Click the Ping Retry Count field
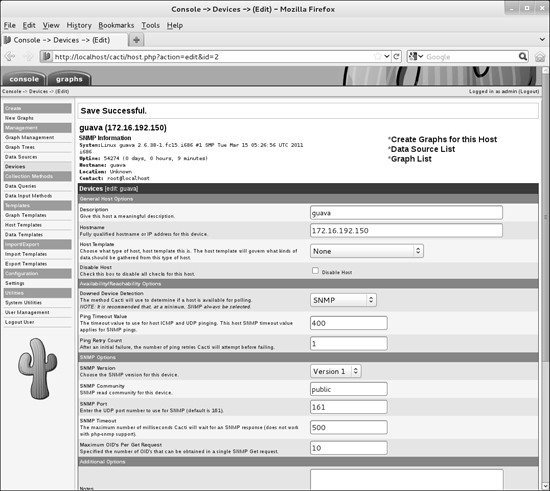550x491 pixels. click(x=349, y=344)
